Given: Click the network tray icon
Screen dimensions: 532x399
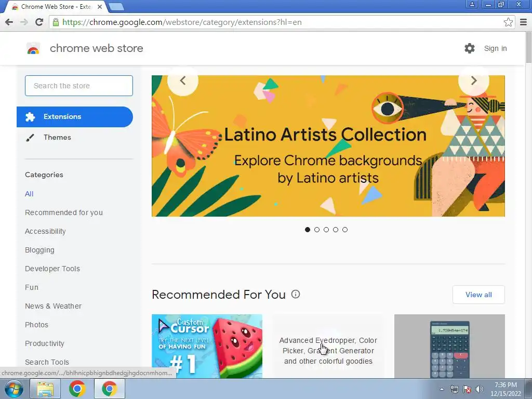Looking at the screenshot, I should pyautogui.click(x=454, y=389).
